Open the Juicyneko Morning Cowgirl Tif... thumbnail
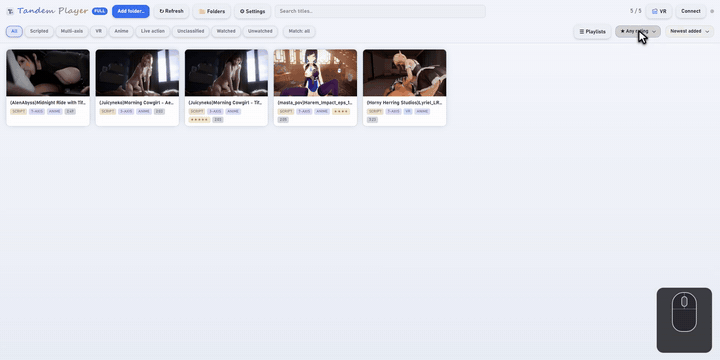This screenshot has width=720, height=360. [x=226, y=73]
